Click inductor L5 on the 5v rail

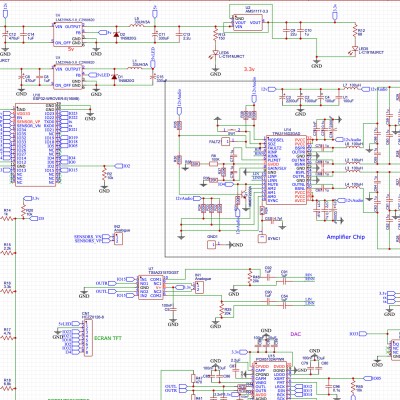coord(137,25)
